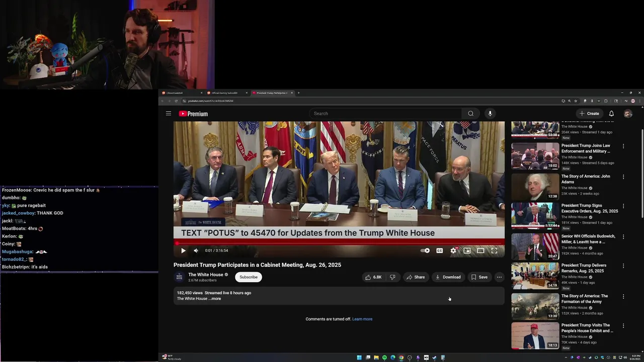Dislike the video
Screen dimensions: 644x362
click(x=392, y=277)
